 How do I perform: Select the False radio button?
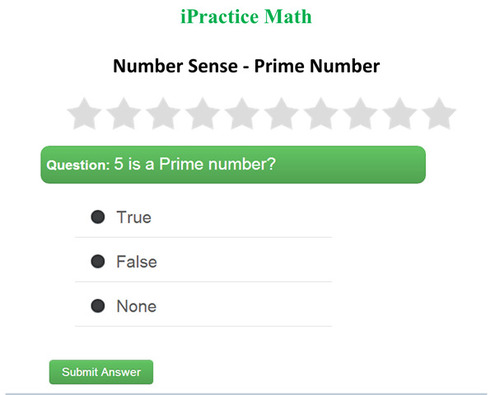point(98,261)
